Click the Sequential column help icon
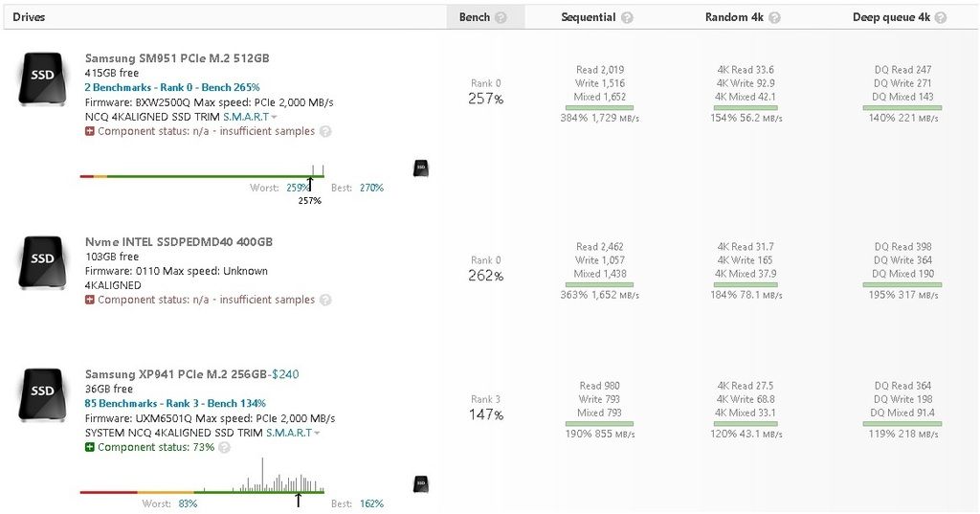 627,17
